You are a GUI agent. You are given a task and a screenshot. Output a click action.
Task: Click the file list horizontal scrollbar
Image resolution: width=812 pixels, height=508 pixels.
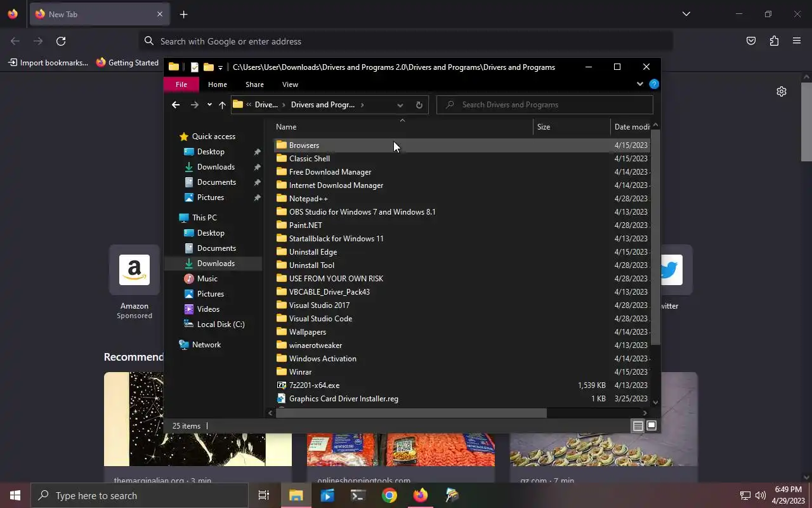[411, 413]
